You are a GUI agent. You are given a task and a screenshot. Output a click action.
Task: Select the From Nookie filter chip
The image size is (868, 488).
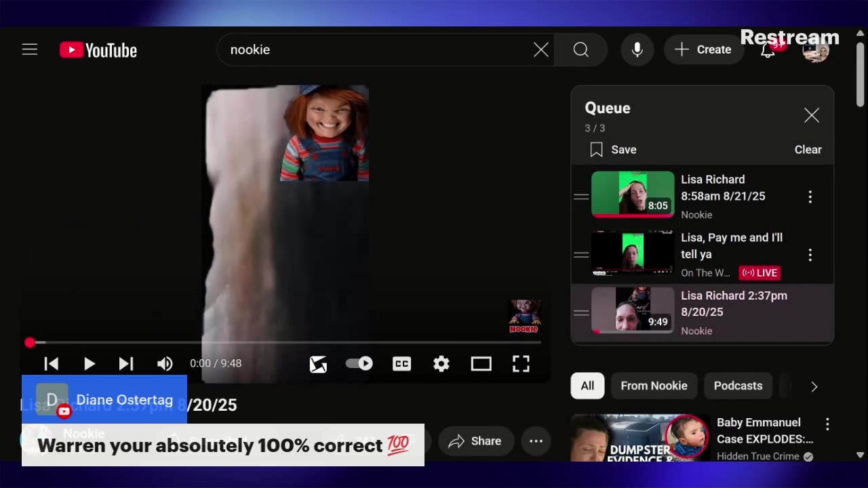(654, 386)
